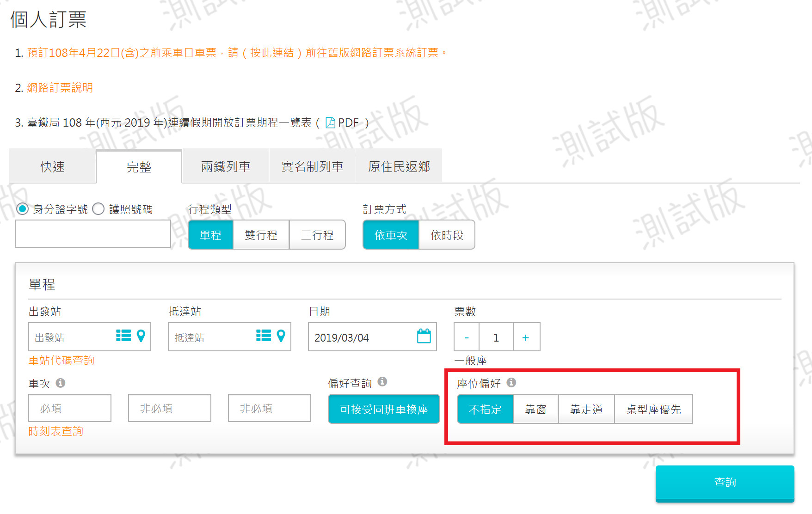Switch to 完整 tab

point(139,166)
